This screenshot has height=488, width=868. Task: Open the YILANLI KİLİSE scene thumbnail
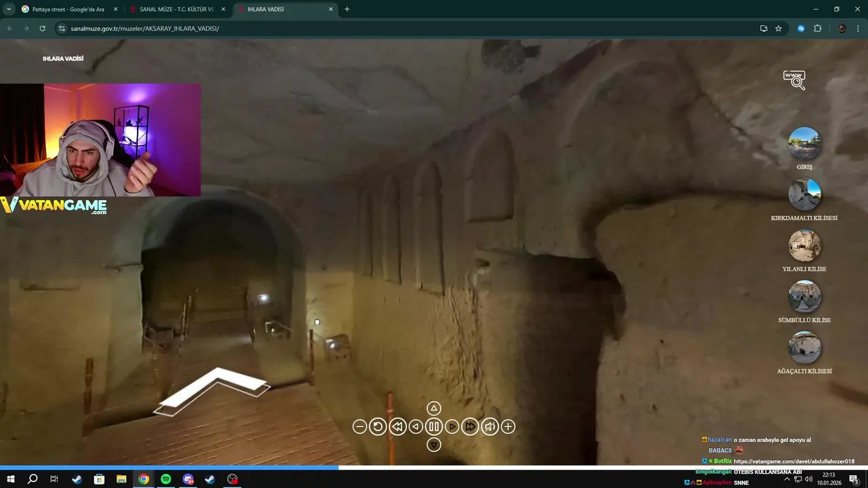click(804, 245)
